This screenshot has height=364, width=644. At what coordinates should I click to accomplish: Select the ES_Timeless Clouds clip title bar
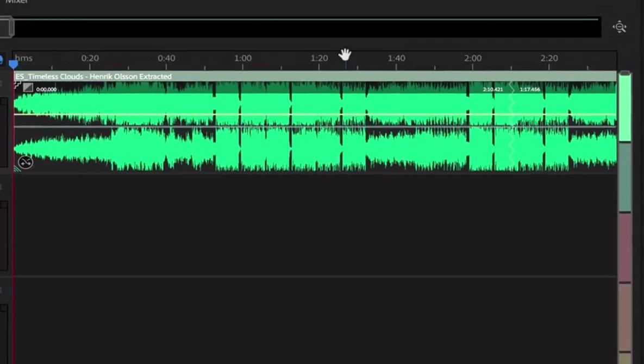315,76
